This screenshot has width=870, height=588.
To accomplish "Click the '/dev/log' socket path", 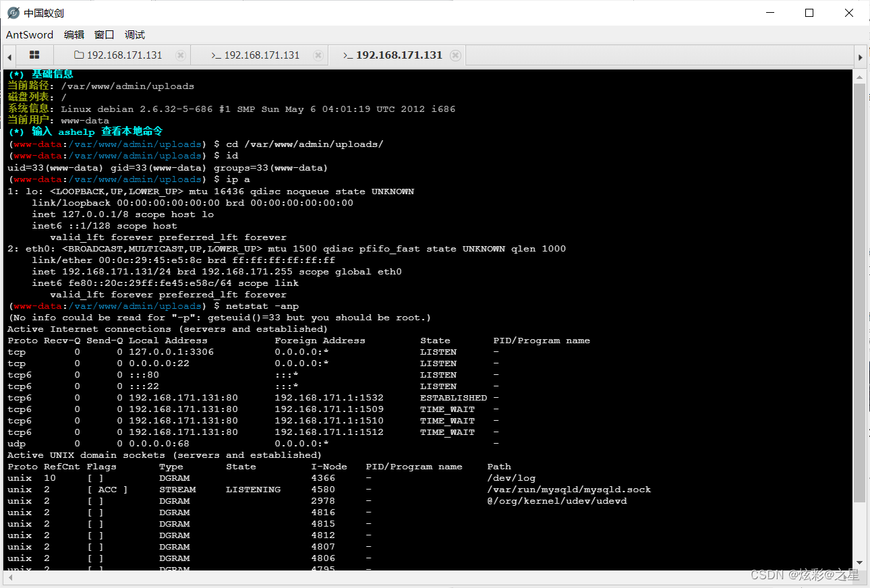I will 511,478.
